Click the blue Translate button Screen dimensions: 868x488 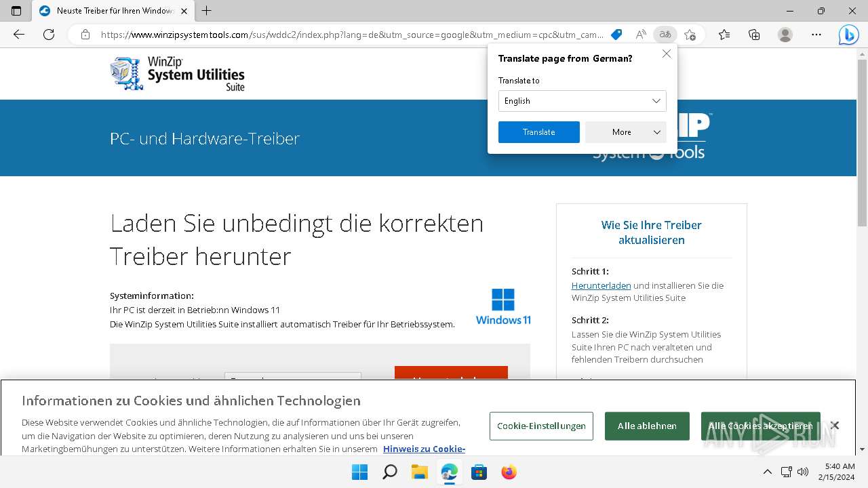point(539,132)
